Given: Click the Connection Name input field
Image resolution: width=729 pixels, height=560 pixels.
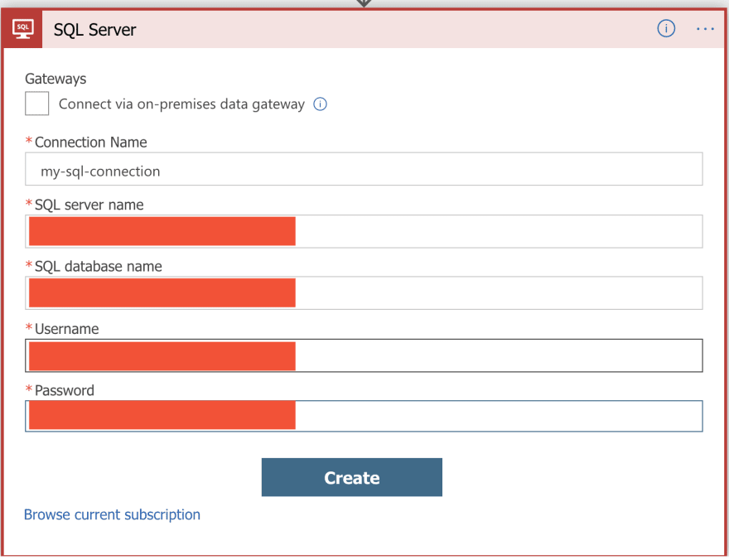Looking at the screenshot, I should point(364,169).
